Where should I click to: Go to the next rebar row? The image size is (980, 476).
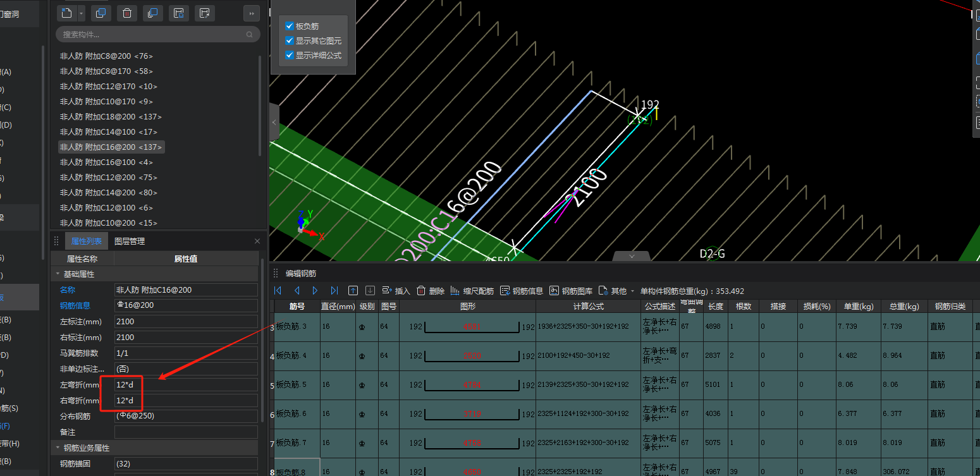[315, 291]
